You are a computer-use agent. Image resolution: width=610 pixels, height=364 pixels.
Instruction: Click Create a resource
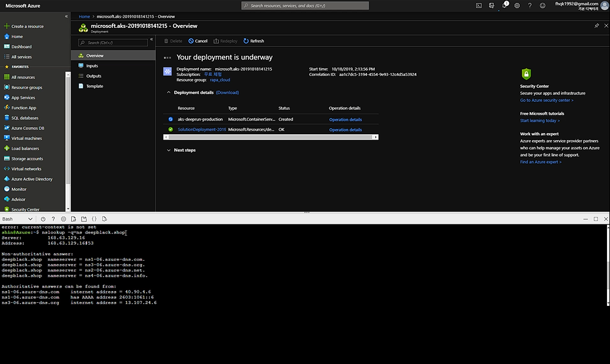pyautogui.click(x=24, y=26)
